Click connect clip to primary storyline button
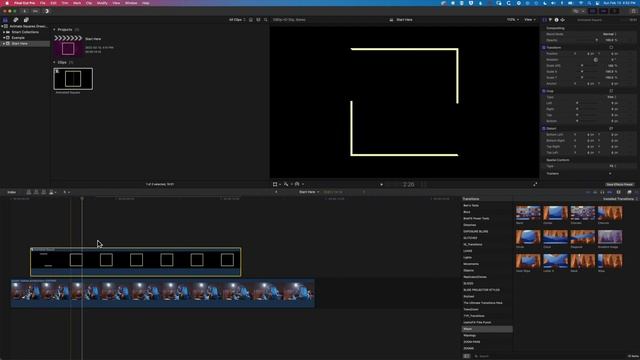 [29, 192]
